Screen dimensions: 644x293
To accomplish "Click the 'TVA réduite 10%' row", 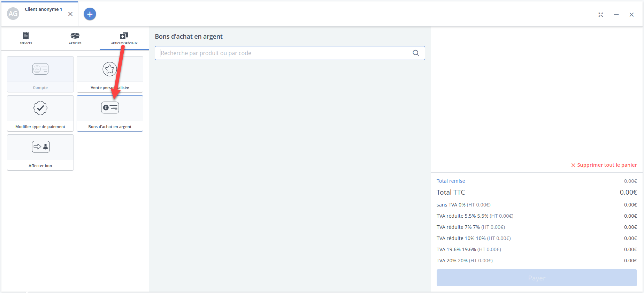I will click(x=537, y=238).
